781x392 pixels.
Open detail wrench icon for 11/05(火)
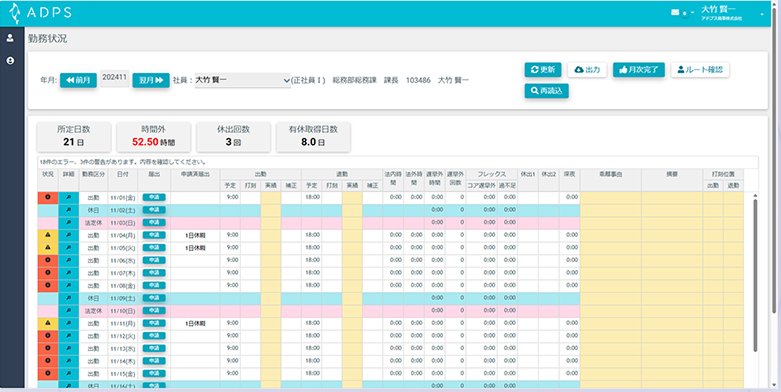pyautogui.click(x=68, y=248)
